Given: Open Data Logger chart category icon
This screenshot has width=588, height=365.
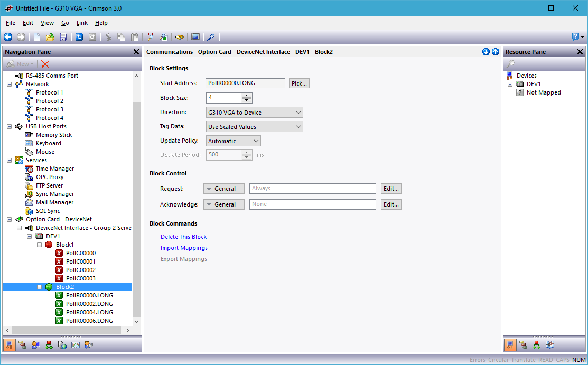Looking at the screenshot, I should (x=76, y=345).
